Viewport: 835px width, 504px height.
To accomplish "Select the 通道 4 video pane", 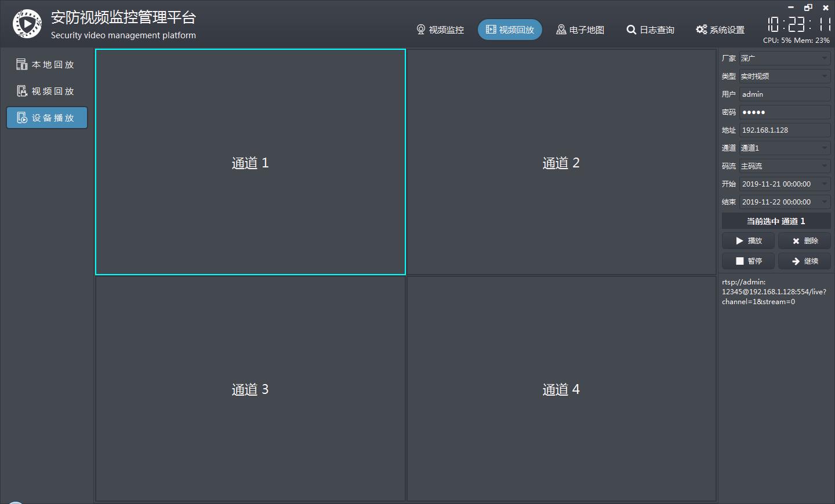I will (x=561, y=389).
